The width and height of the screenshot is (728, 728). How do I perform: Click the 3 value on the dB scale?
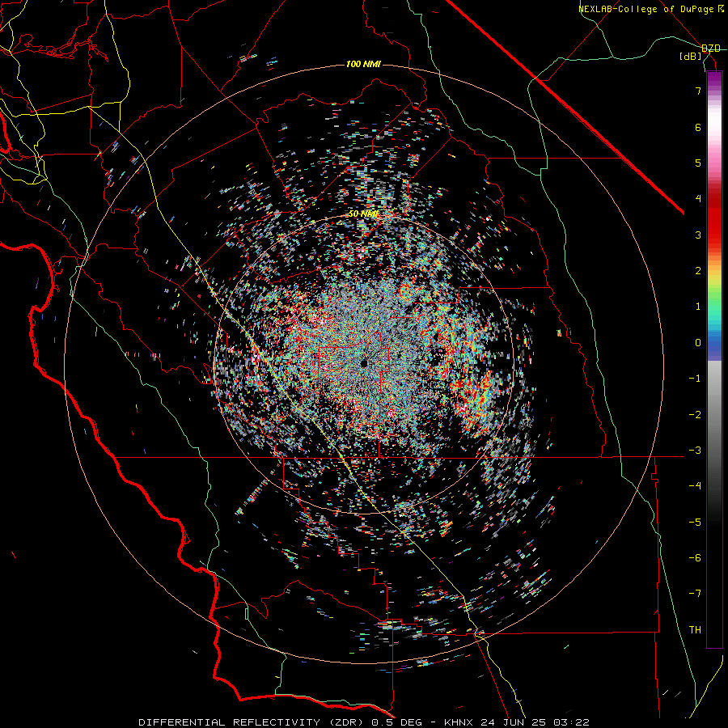(698, 235)
